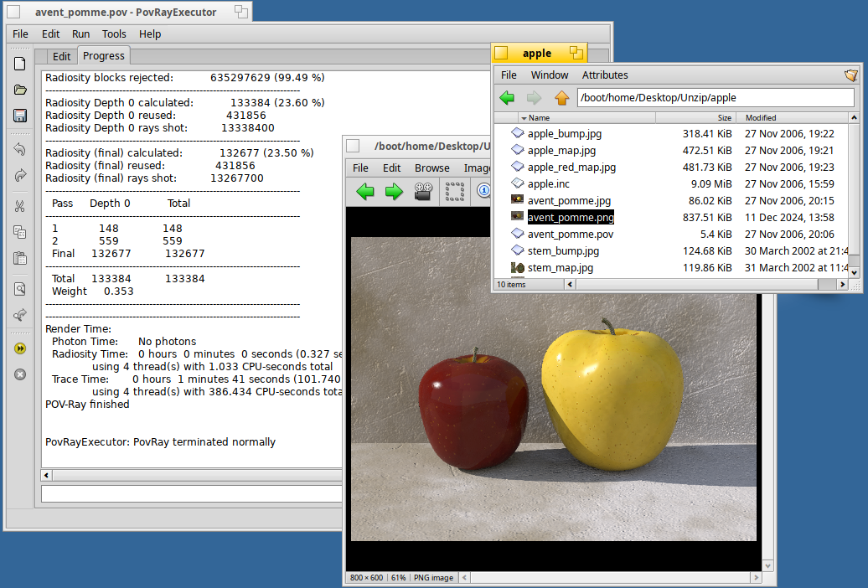The image size is (868, 588).
Task: Click the rendered apples image
Action: pyautogui.click(x=554, y=389)
